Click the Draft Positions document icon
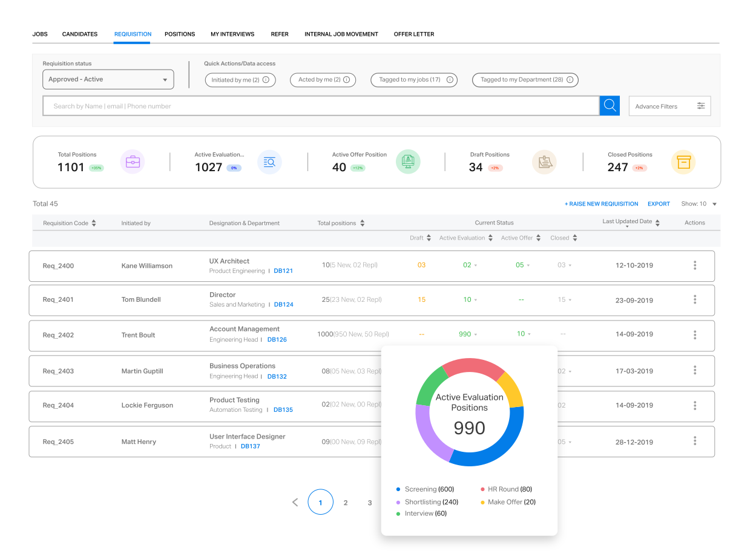Screen dimensions: 756x554 coord(544,161)
